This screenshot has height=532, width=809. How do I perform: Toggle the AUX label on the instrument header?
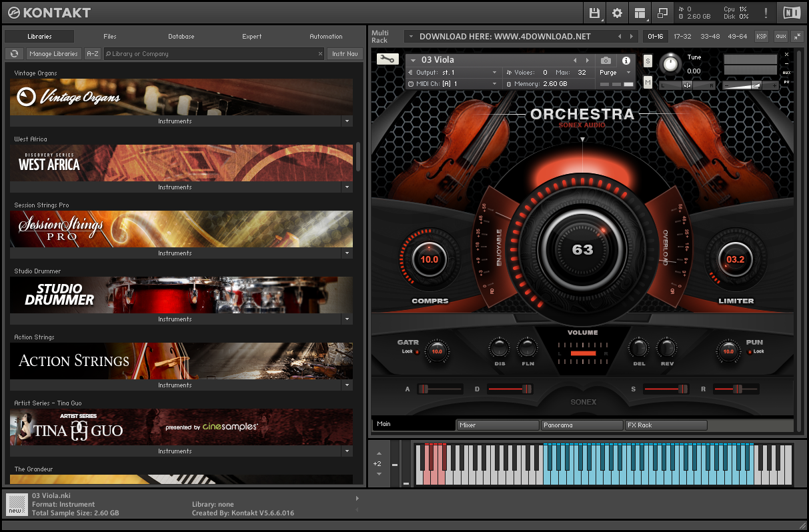point(787,72)
